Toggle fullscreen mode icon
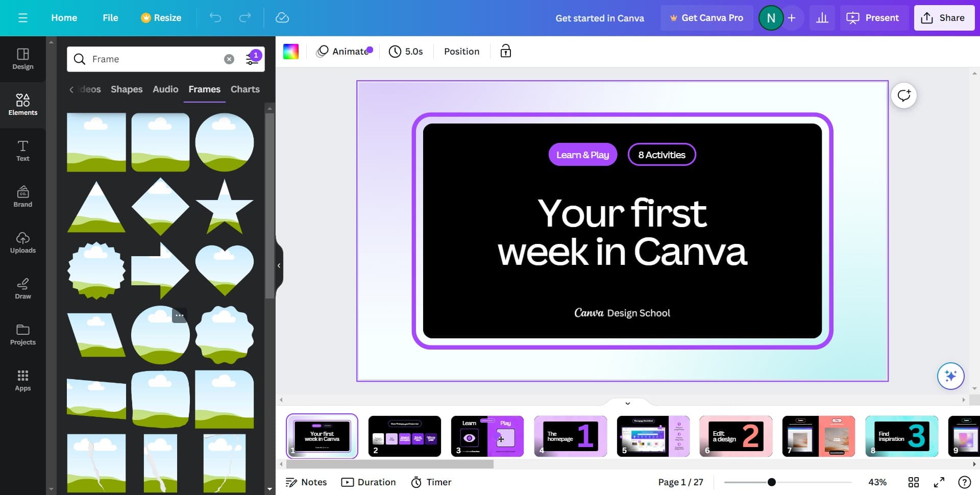This screenshot has height=495, width=980. (x=939, y=482)
